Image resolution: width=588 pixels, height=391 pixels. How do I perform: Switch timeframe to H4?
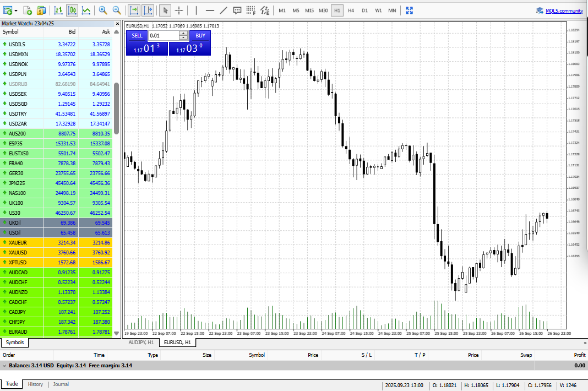351,10
